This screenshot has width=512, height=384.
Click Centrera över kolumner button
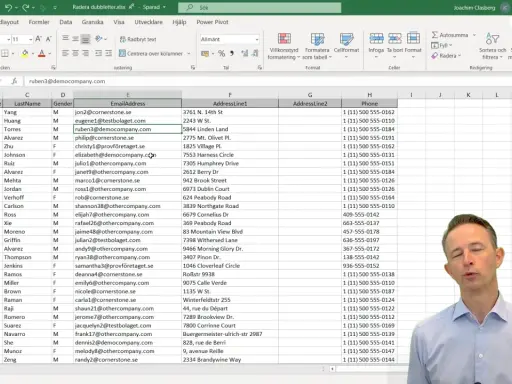[x=151, y=53]
